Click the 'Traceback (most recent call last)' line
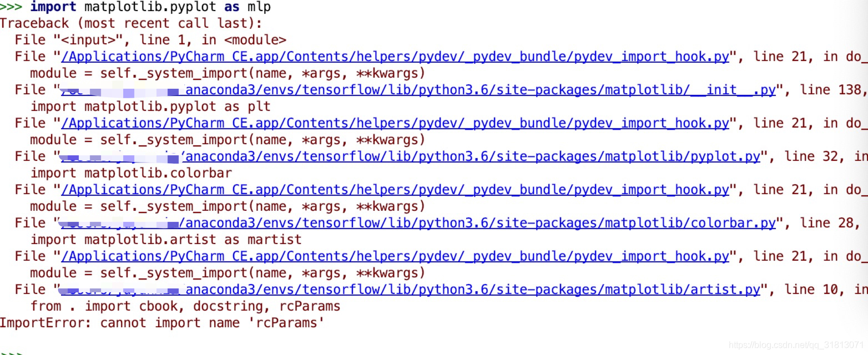868x355 pixels. click(130, 23)
